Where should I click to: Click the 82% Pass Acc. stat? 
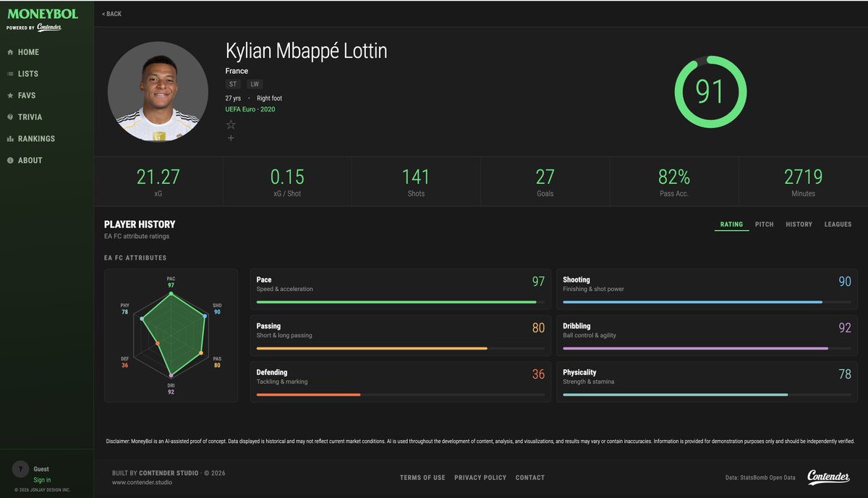pos(673,182)
